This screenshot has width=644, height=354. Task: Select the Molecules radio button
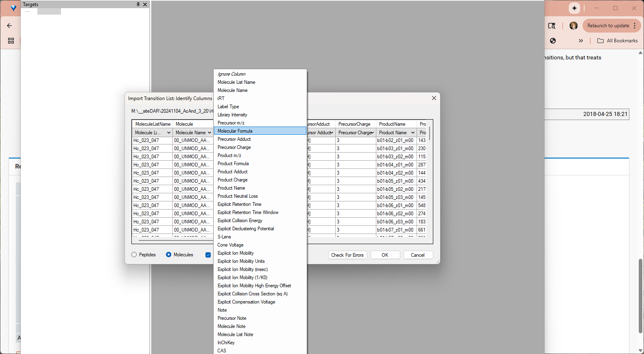[168, 255]
